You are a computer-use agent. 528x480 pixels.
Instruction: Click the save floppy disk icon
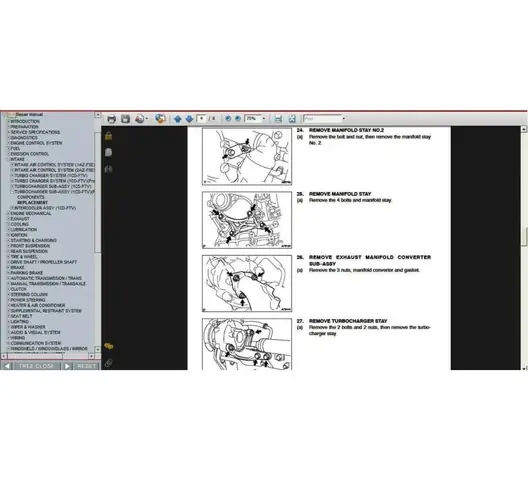pos(125,119)
